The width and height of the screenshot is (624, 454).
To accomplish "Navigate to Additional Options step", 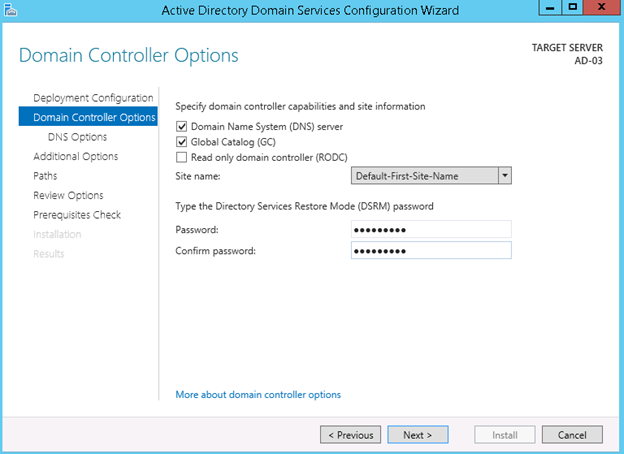I will [75, 156].
